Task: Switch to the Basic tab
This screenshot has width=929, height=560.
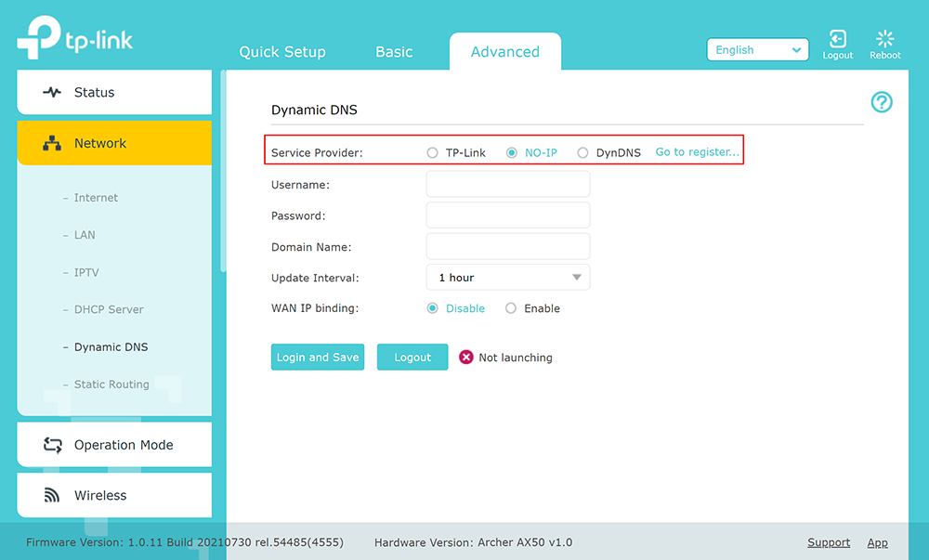Action: coord(393,52)
